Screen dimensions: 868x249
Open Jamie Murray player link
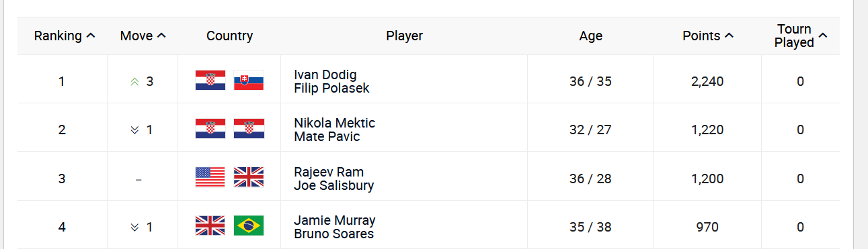click(335, 220)
